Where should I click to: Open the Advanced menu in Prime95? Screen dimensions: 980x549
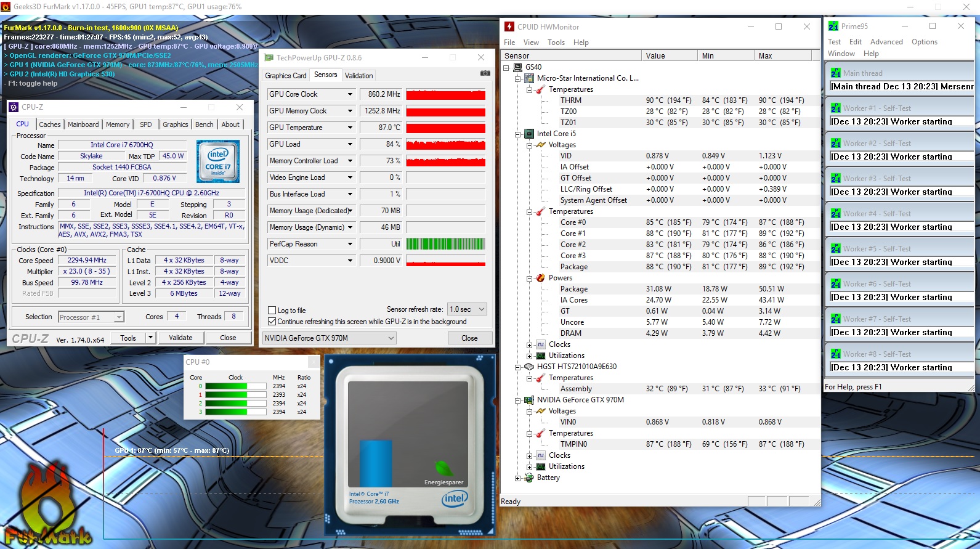click(x=886, y=42)
